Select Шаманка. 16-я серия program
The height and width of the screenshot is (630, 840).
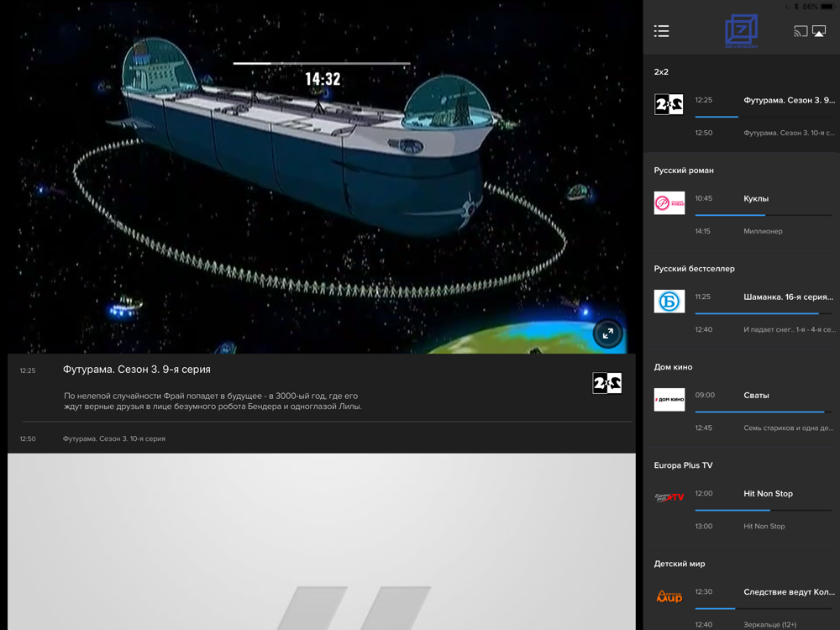coord(789,297)
